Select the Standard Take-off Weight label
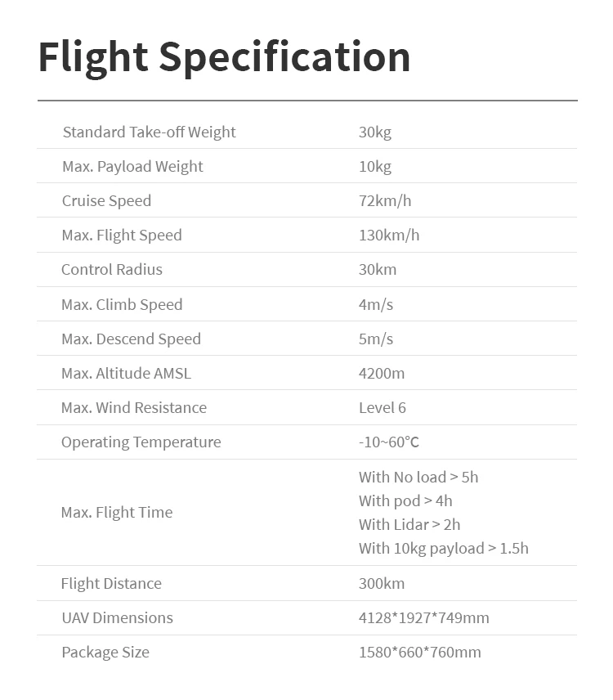Viewport: 613px width, 700px height. tap(149, 132)
